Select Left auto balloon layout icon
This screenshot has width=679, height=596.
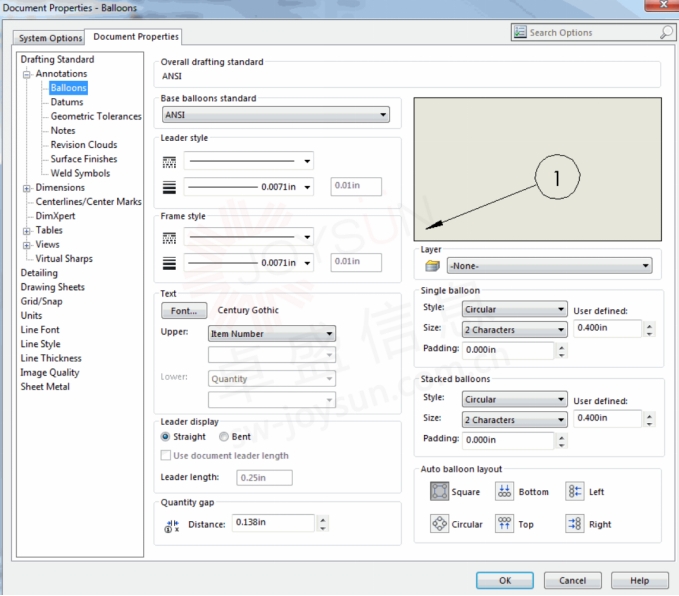pyautogui.click(x=575, y=491)
